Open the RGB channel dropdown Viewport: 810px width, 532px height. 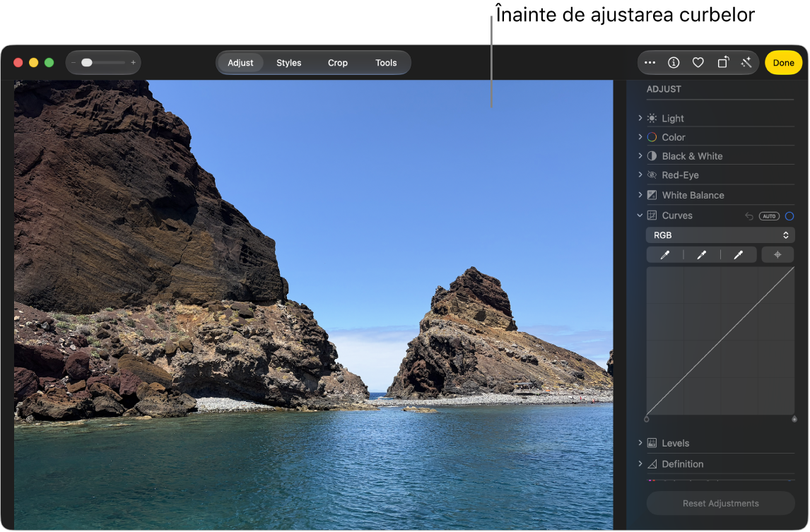[x=720, y=235]
